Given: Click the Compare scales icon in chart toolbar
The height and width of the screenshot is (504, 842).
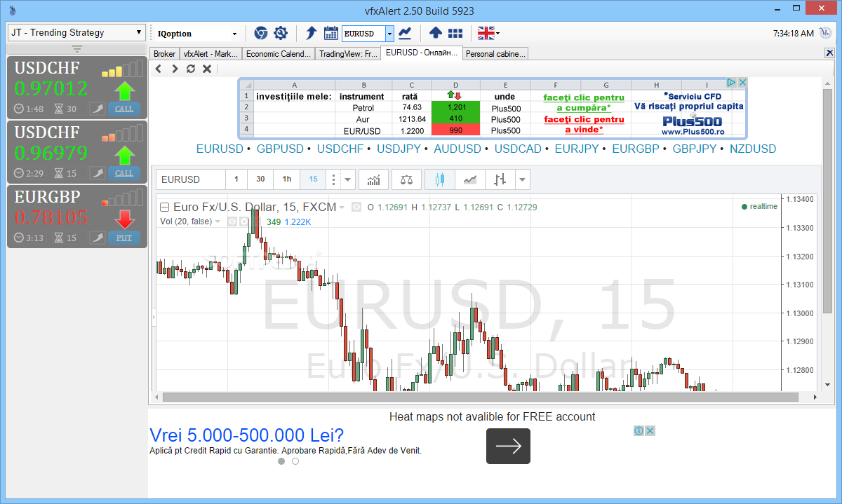Looking at the screenshot, I should 406,179.
